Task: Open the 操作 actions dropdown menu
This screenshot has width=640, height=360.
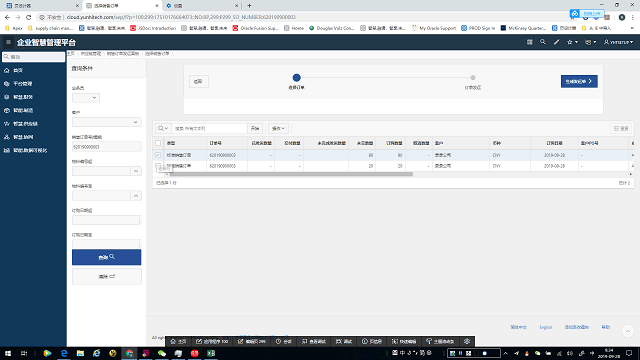Action: [x=278, y=128]
